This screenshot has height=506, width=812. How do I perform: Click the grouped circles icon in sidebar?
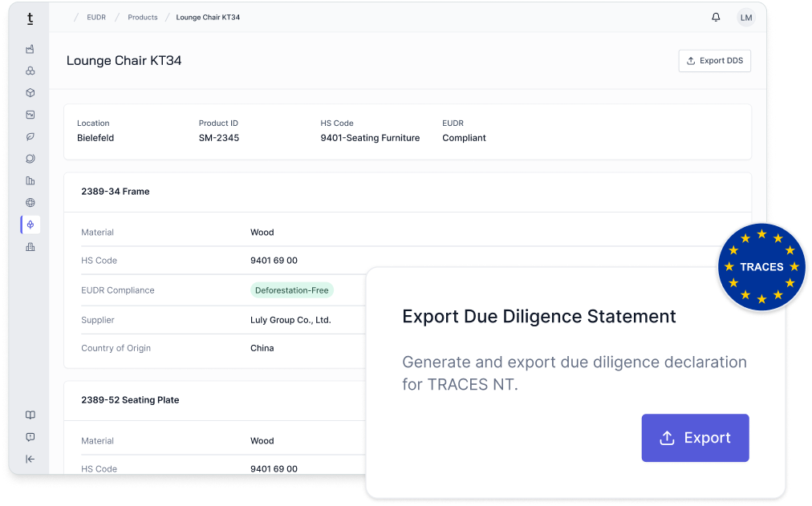tap(30, 71)
